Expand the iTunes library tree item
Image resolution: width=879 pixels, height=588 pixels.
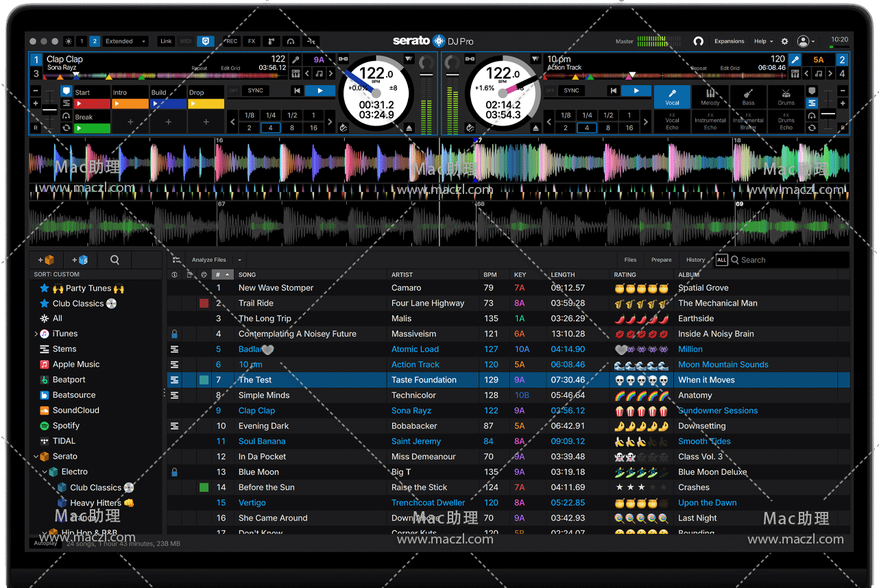(36, 334)
